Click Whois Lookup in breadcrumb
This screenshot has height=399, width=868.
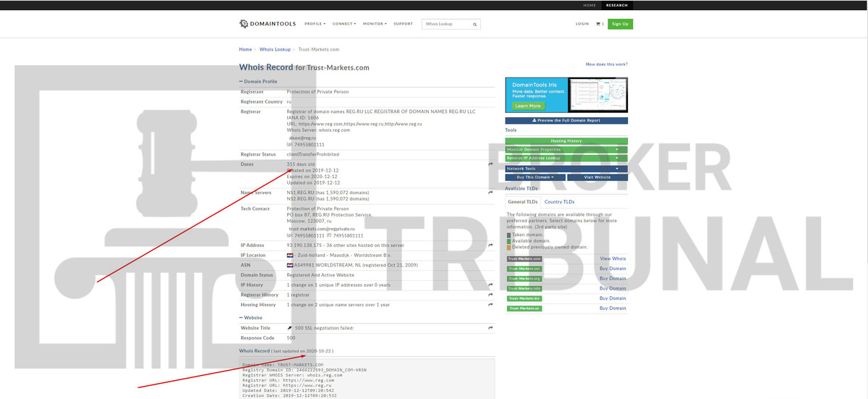[275, 49]
